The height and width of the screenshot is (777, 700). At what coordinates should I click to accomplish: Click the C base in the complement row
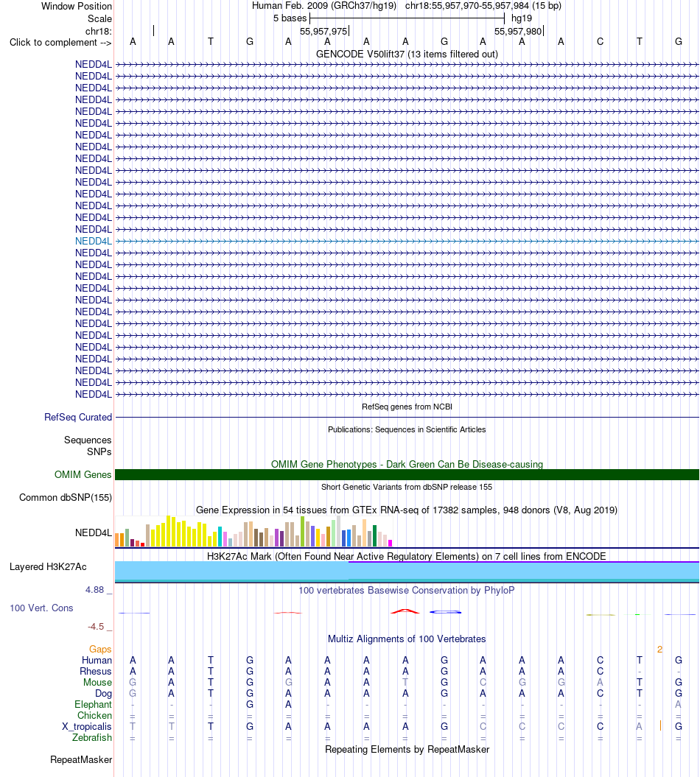600,42
